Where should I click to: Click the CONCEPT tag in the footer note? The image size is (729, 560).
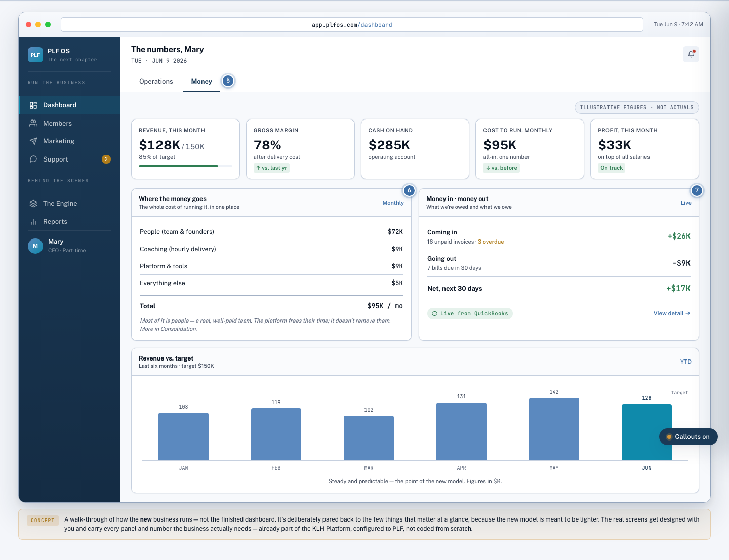tap(43, 521)
